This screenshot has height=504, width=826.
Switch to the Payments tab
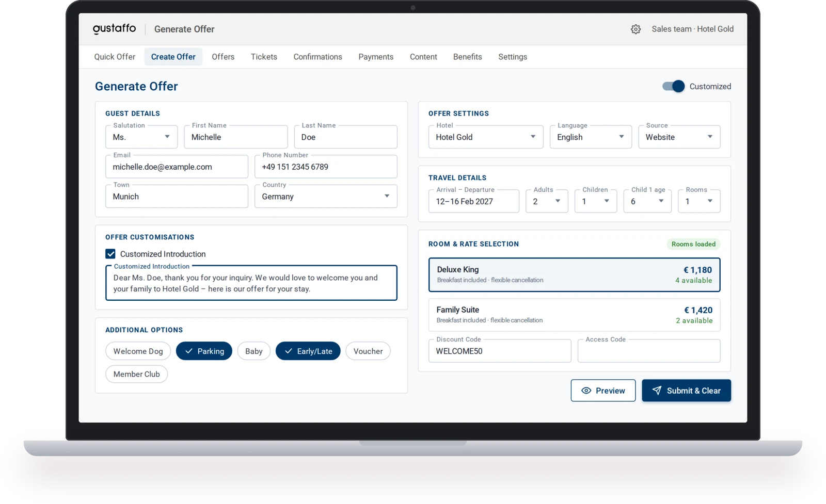376,57
